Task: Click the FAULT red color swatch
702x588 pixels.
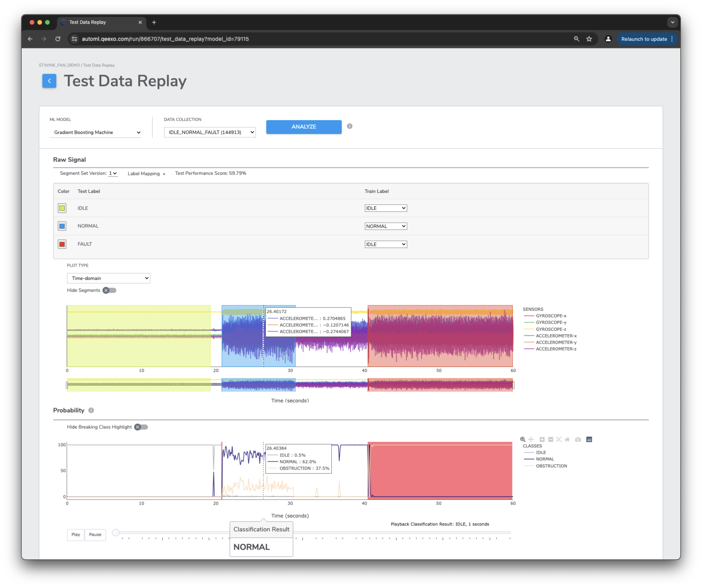Action: (x=62, y=244)
